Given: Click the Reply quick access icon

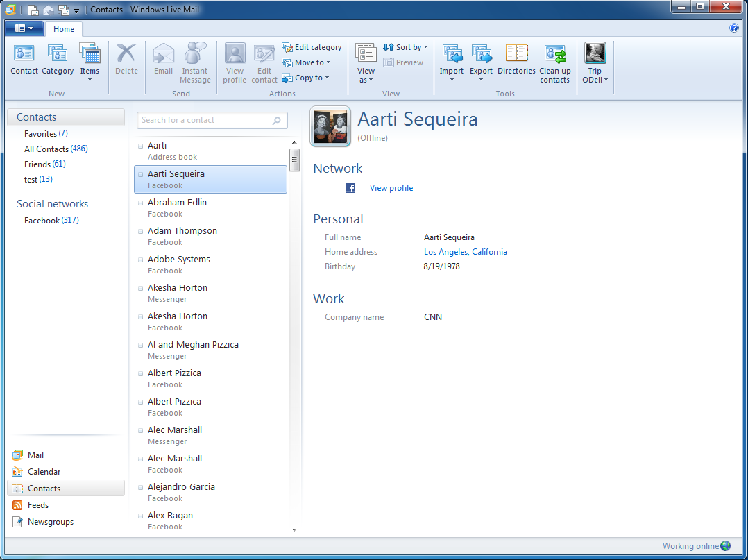Looking at the screenshot, I should click(x=48, y=10).
